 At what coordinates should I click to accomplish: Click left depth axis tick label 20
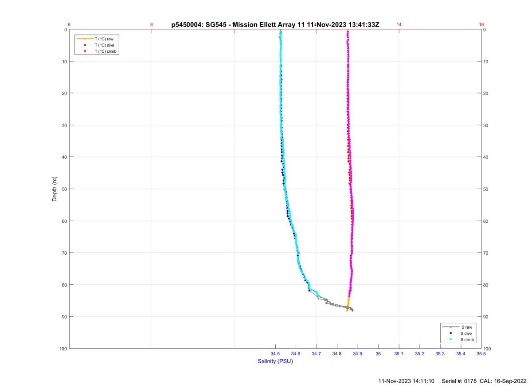point(64,93)
